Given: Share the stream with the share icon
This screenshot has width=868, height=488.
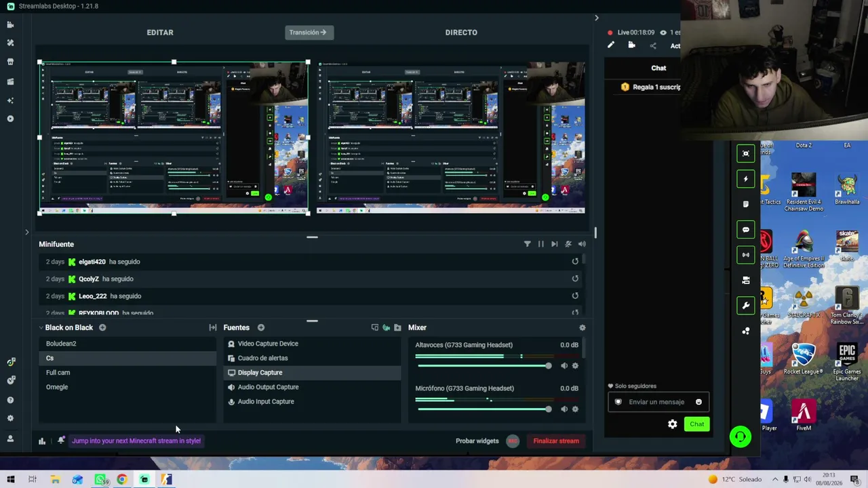Looking at the screenshot, I should click(x=653, y=46).
